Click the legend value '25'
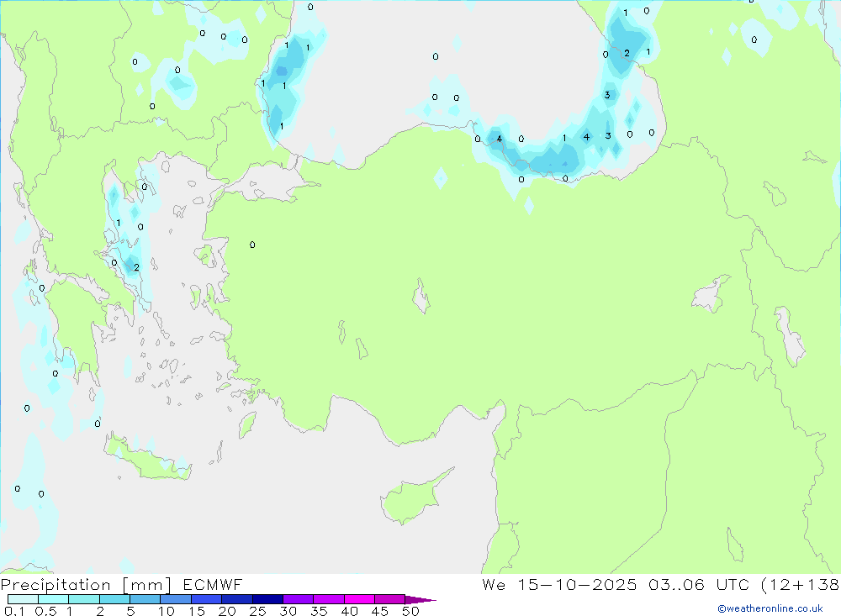 click(x=258, y=611)
